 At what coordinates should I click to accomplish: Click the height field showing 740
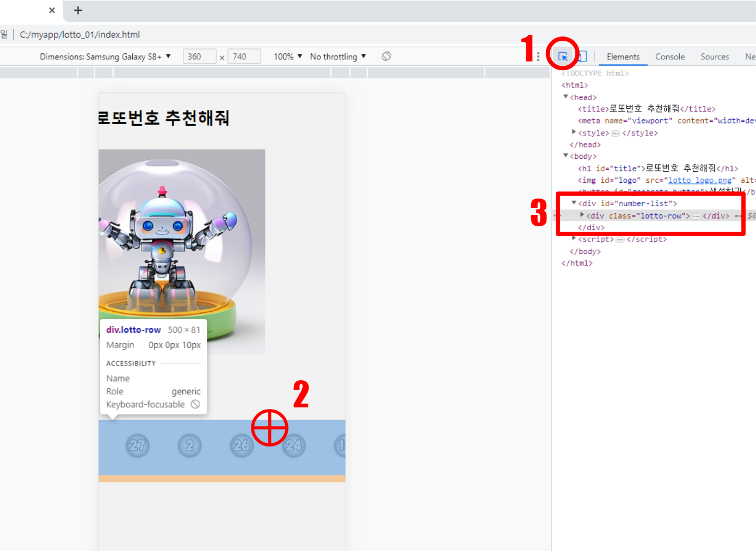pos(244,57)
